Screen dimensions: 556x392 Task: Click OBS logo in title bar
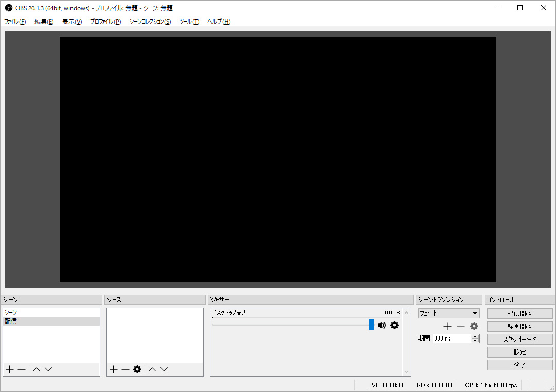click(9, 8)
